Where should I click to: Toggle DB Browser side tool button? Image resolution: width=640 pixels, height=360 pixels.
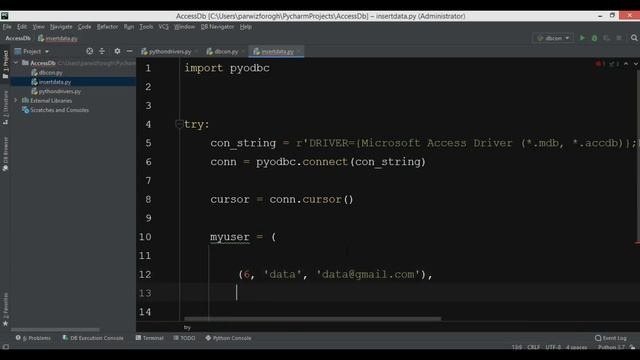pyautogui.click(x=5, y=154)
